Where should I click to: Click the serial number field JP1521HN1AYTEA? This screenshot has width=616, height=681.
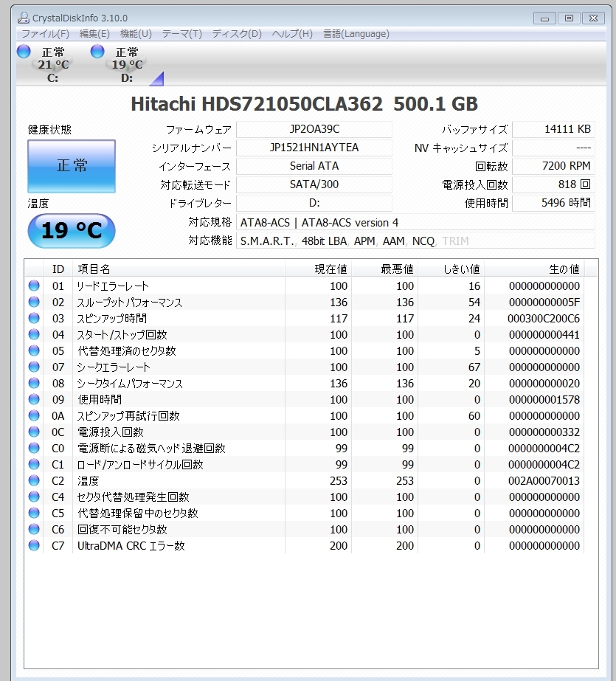point(314,148)
